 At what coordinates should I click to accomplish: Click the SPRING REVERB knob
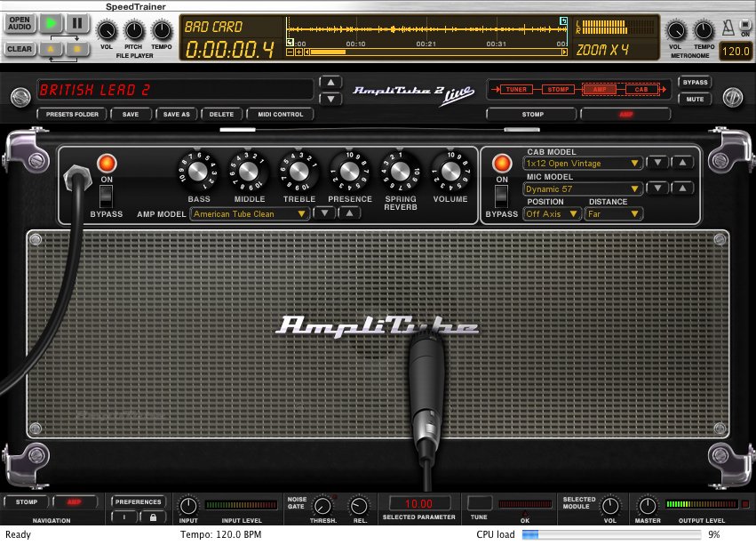(400, 172)
